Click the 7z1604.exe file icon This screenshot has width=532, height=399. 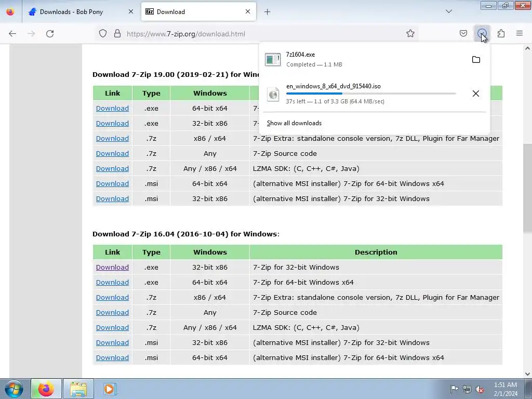[273, 59]
